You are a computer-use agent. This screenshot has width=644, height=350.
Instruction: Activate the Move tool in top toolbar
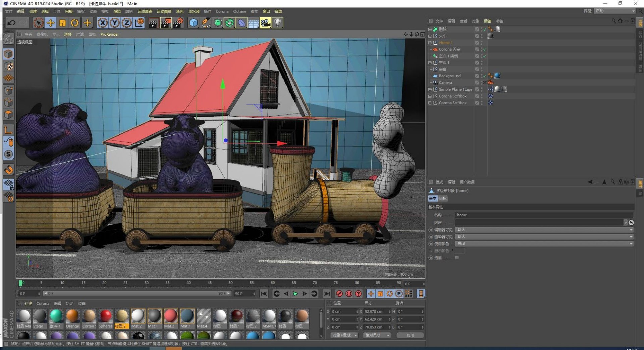tap(50, 23)
